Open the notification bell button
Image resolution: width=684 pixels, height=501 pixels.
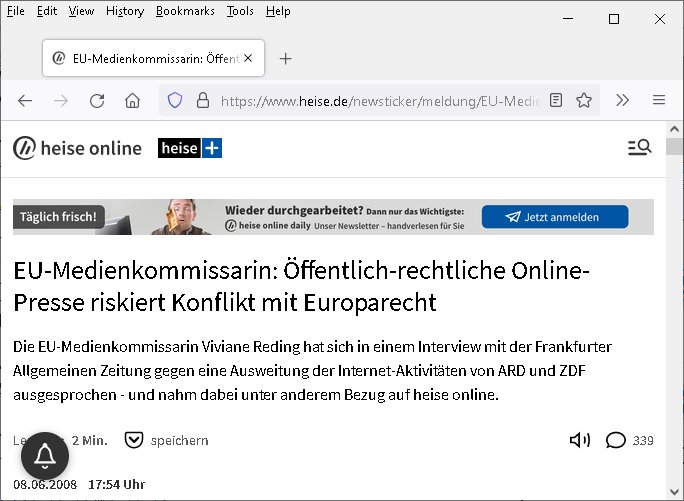tap(45, 457)
